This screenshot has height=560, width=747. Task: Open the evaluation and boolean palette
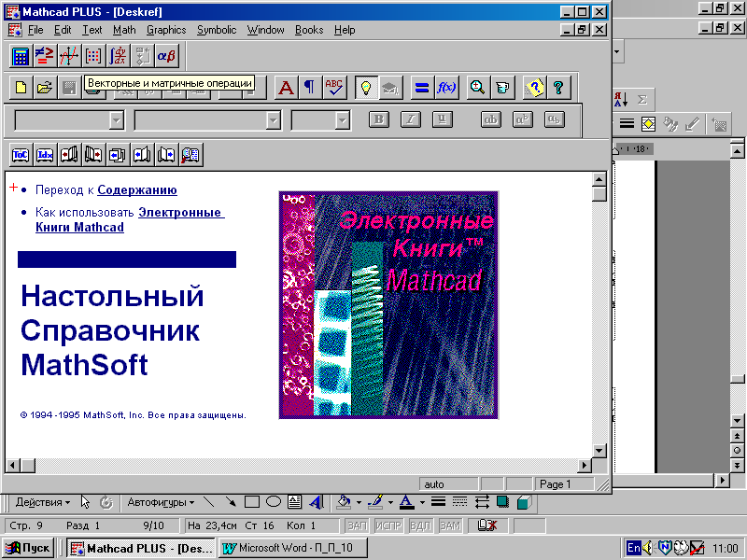pos(45,56)
